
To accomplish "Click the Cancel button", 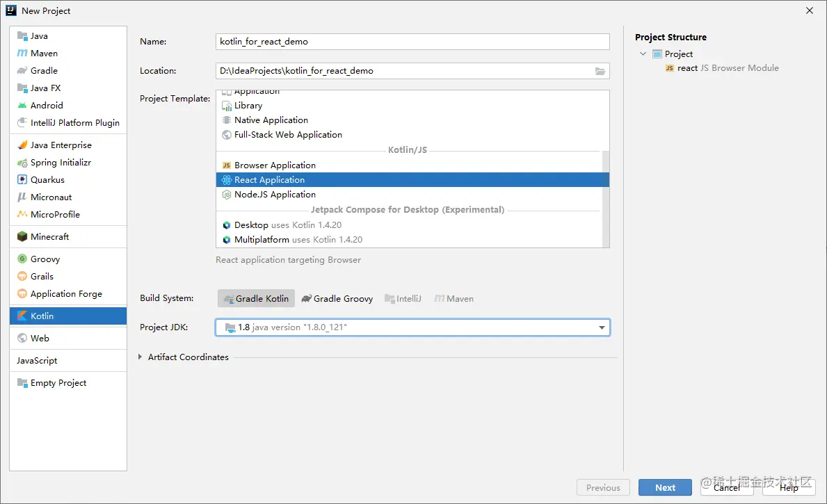I will (727, 487).
